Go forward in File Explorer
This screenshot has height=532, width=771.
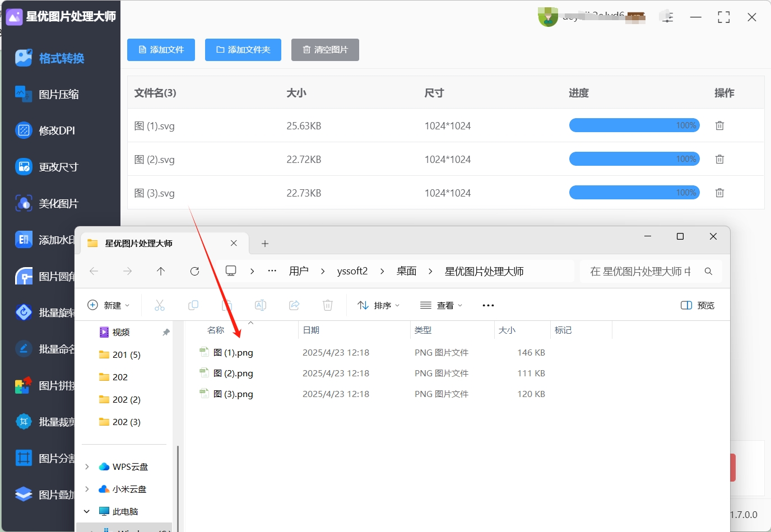[x=128, y=271]
